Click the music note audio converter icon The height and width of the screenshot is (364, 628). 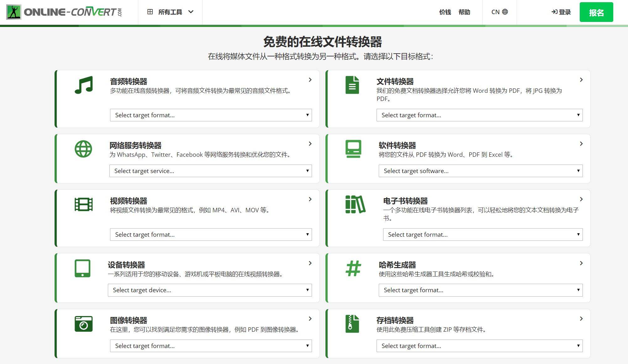pyautogui.click(x=83, y=85)
